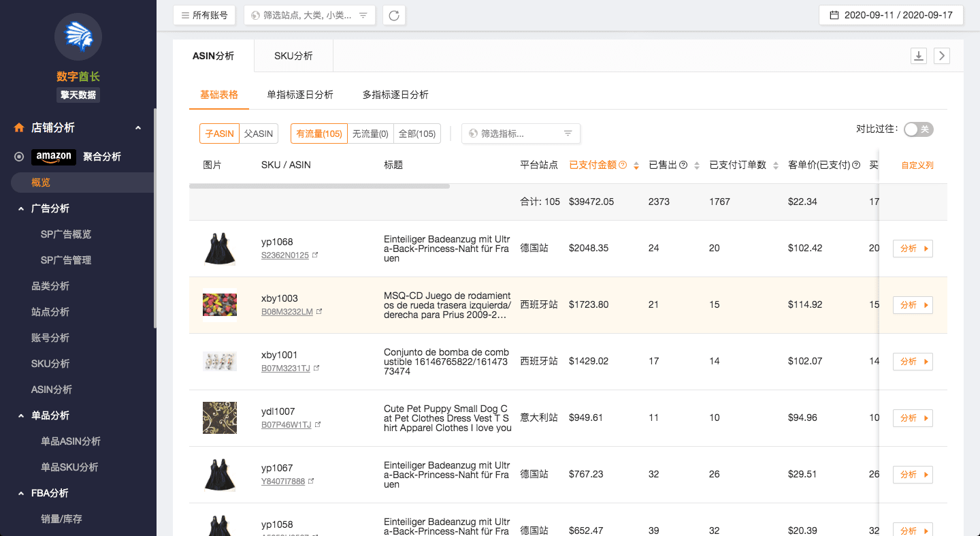Click the horizontal table scrollbar

[x=319, y=186]
